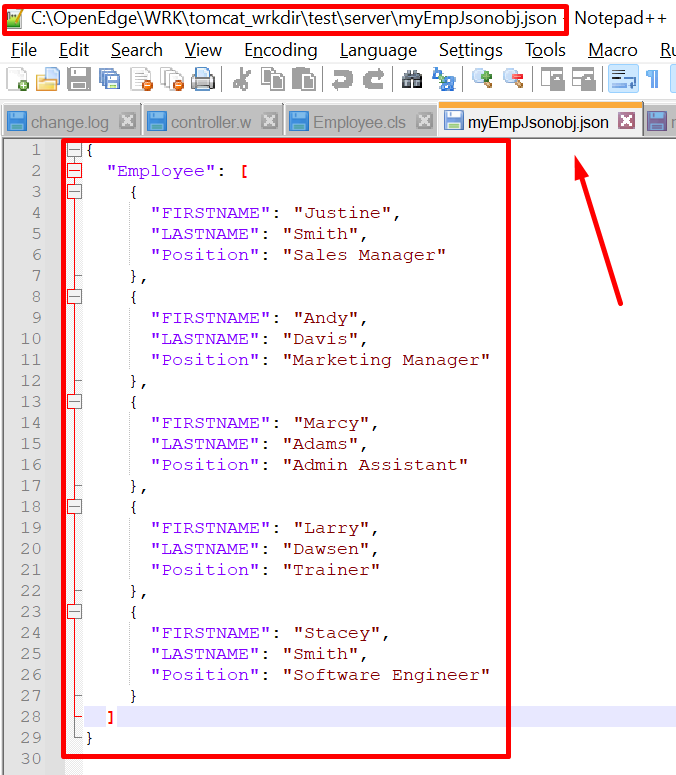Click the New file toolbar icon
The width and height of the screenshot is (676, 775).
17,79
